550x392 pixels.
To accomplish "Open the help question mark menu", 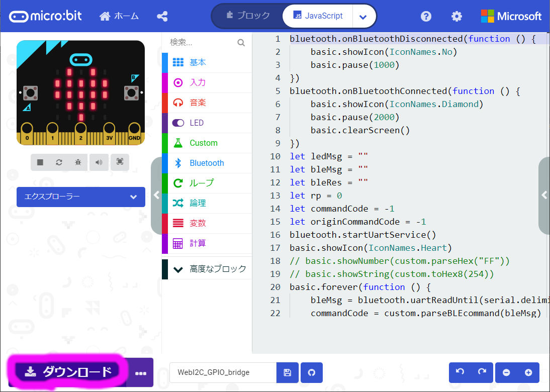I will click(x=426, y=17).
